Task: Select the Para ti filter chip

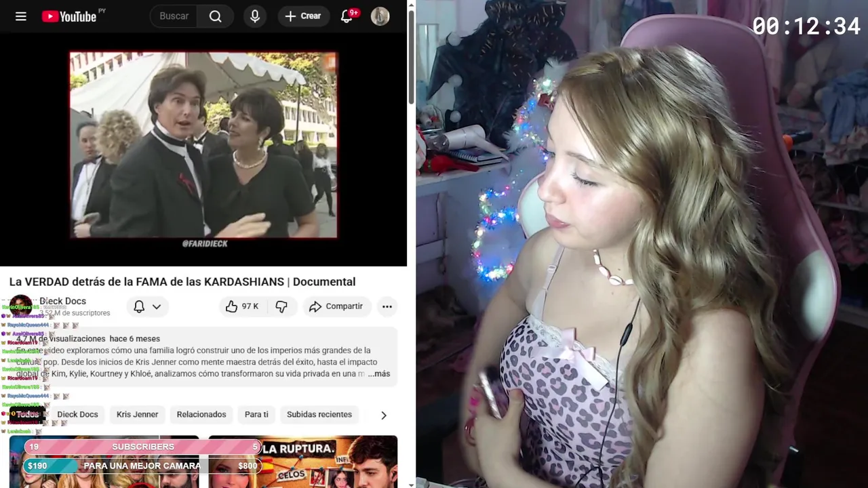Action: (256, 414)
